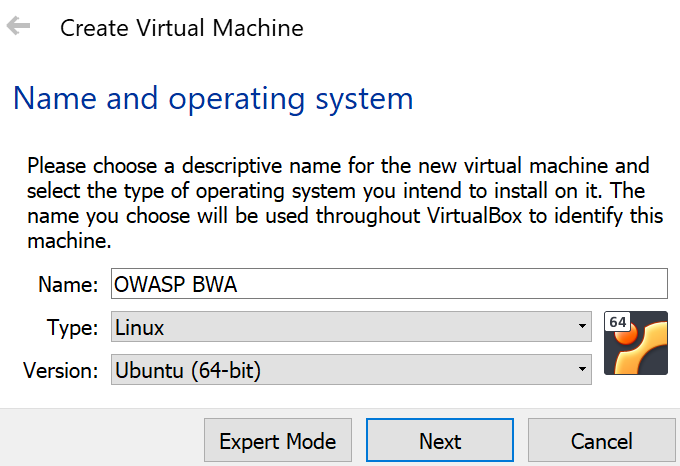Click the Type label

pyautogui.click(x=72, y=327)
